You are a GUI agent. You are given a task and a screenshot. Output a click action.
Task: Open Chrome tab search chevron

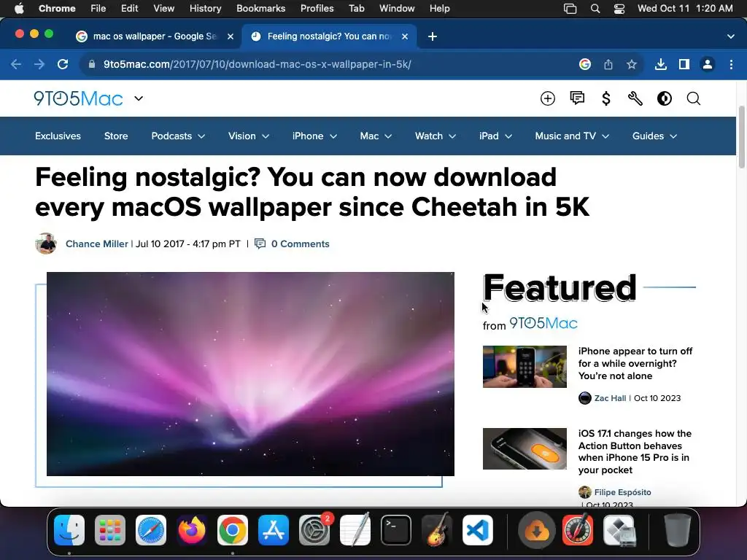(730, 36)
